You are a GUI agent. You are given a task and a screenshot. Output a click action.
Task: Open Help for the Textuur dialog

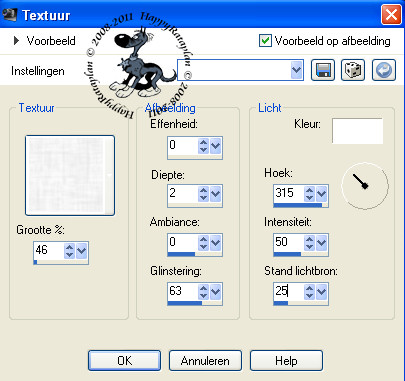click(x=286, y=360)
